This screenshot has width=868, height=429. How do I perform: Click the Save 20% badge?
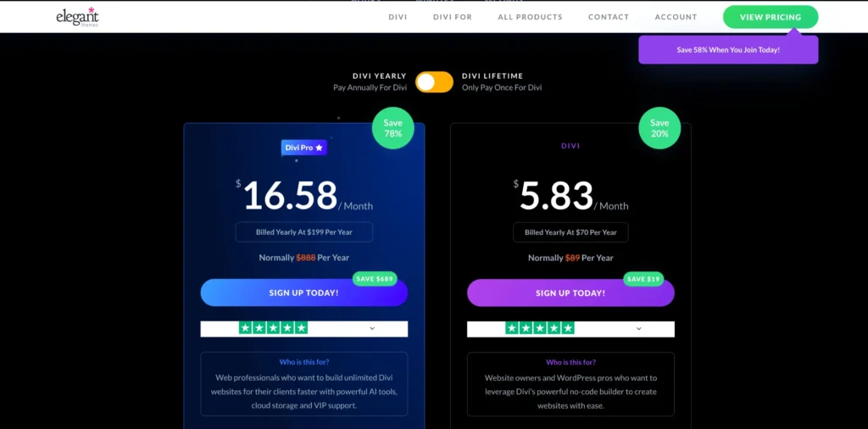click(659, 128)
